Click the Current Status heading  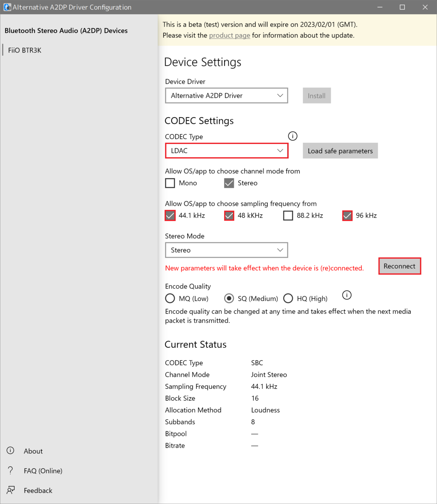coord(196,344)
